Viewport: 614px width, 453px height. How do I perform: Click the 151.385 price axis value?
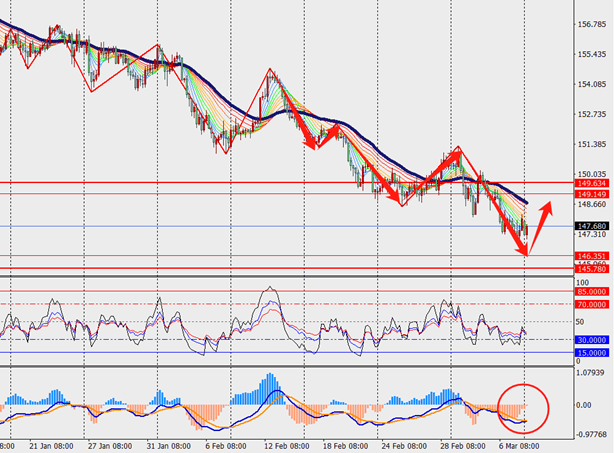tap(592, 144)
